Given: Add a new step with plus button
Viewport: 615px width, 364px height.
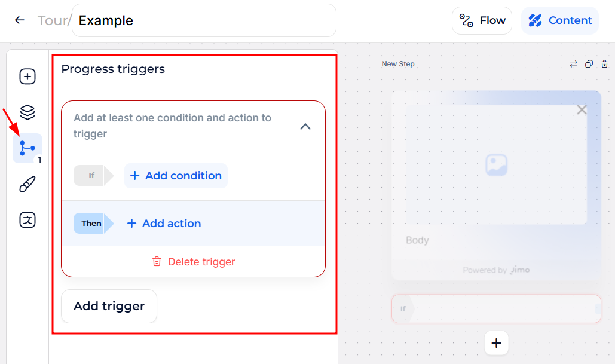Looking at the screenshot, I should point(496,343).
